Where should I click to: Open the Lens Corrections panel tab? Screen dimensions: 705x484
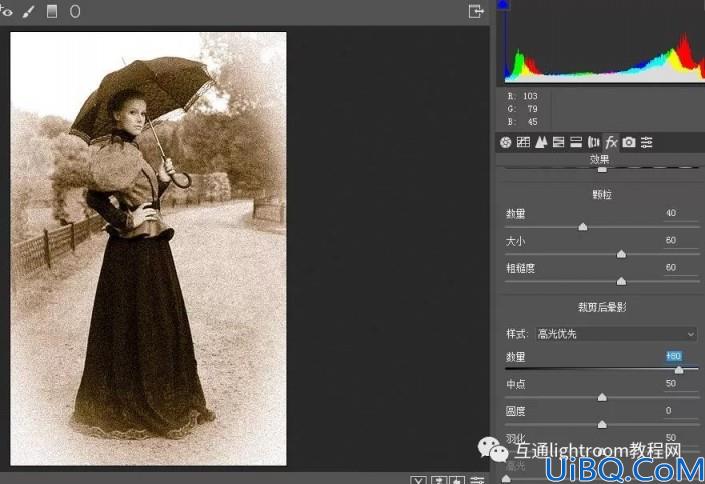point(593,143)
